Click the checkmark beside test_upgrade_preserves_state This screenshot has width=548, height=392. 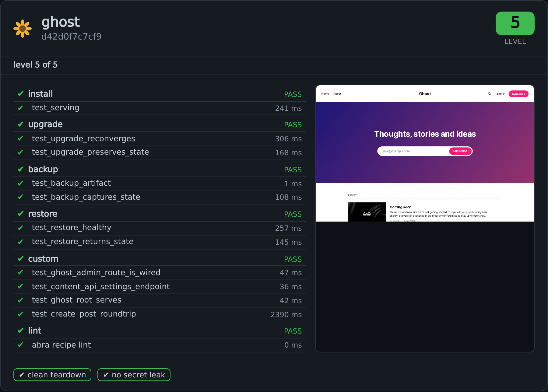pyautogui.click(x=21, y=152)
